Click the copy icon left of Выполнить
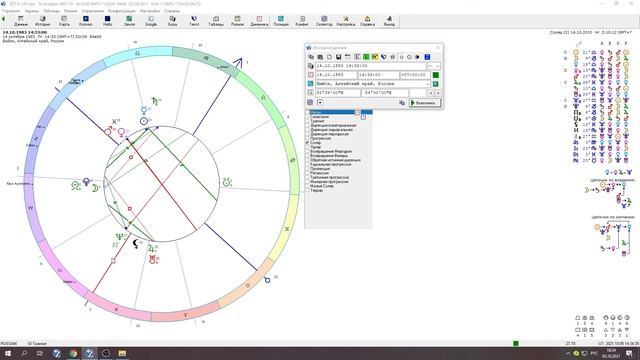 (x=402, y=102)
